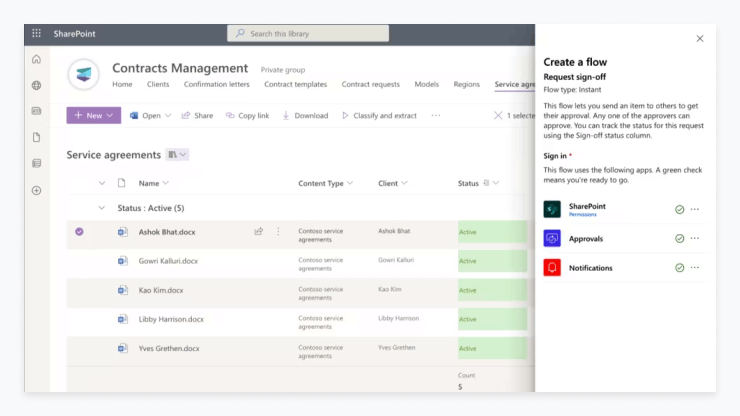The height and width of the screenshot is (416, 740).
Task: Click Share in command bar
Action: click(x=197, y=115)
